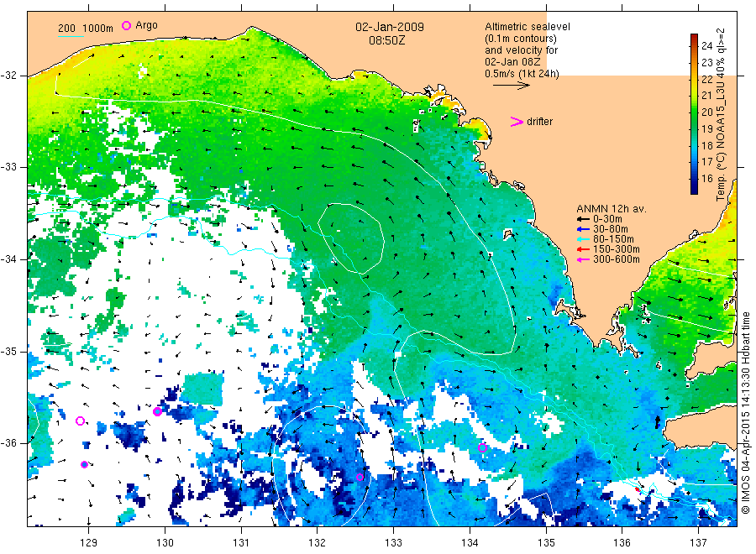Click the magenta arrow beside 300-600m

coord(584,259)
